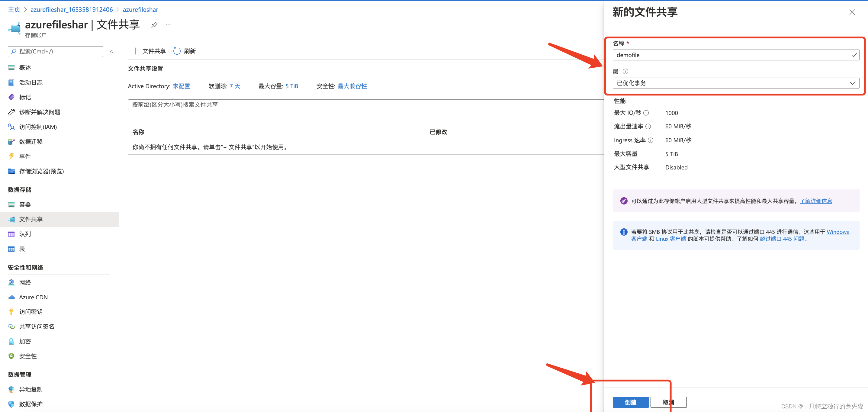
Task: Click info icon beside Ingress 速率
Action: 651,140
